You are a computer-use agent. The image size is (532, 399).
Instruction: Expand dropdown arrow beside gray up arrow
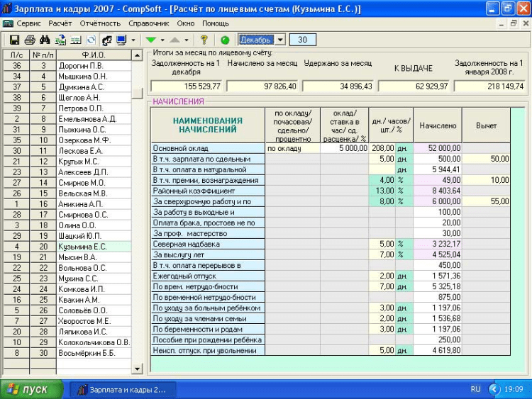pyautogui.click(x=187, y=40)
